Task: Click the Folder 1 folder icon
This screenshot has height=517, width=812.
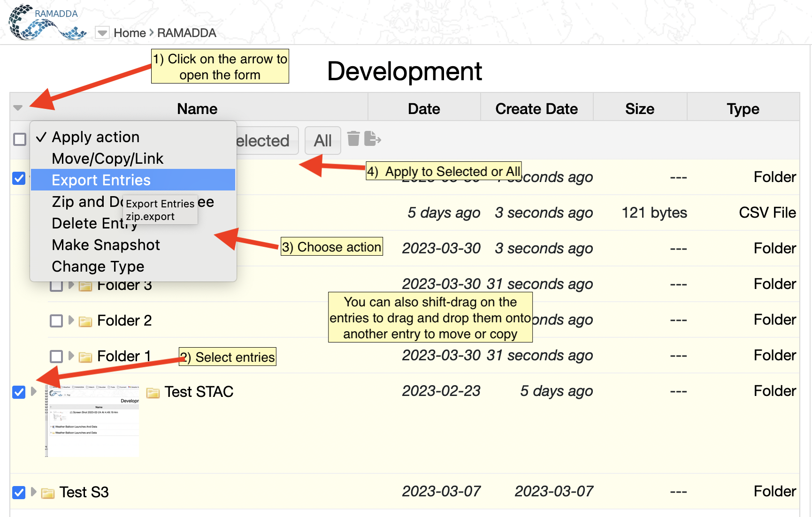Action: (85, 357)
